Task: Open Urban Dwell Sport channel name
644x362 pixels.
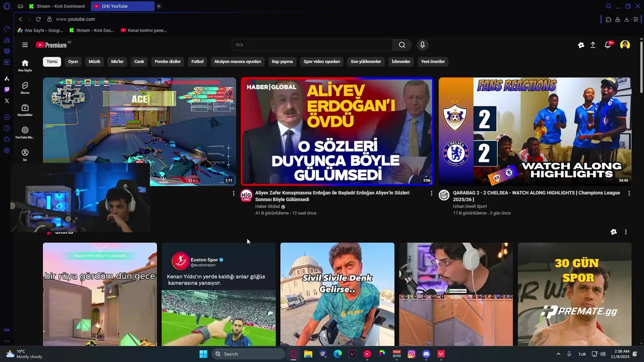Action: [470, 207]
